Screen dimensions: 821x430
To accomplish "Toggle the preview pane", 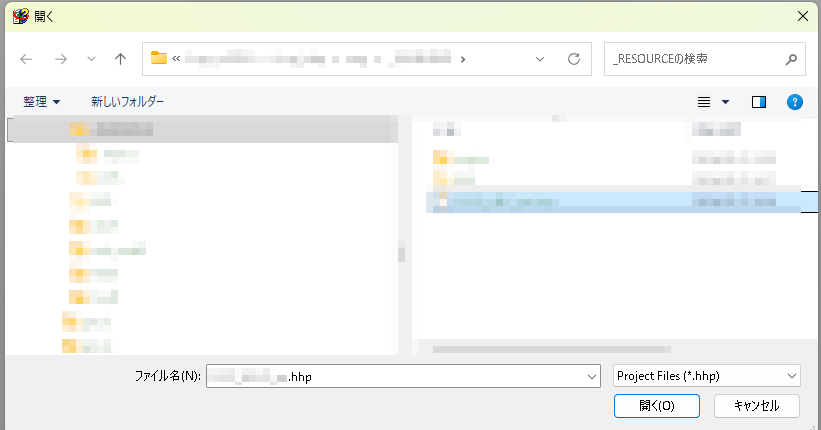I will click(x=759, y=102).
